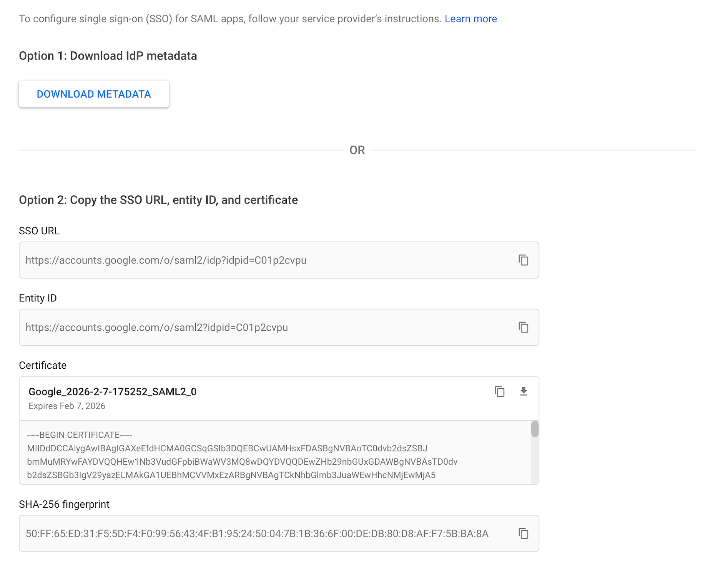Download the Google SAML2 certificate file
This screenshot has height=573, width=728.
click(523, 391)
